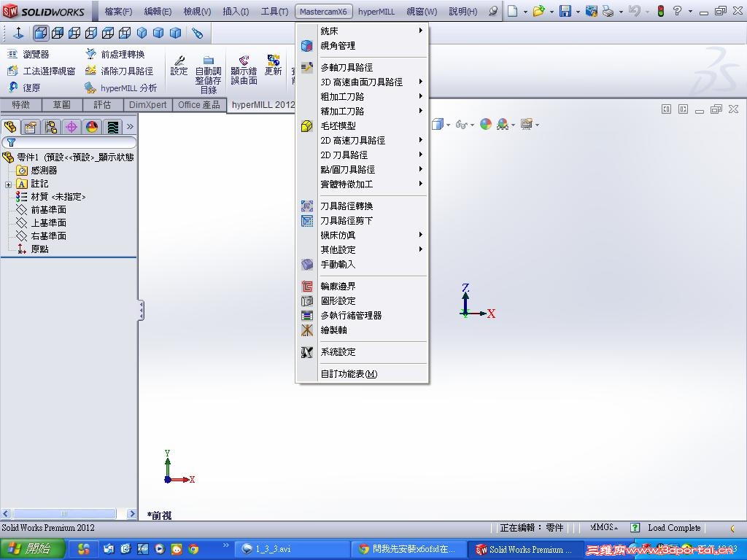Click the 瀏覽器 browser tool
The image size is (747, 560).
[x=29, y=54]
